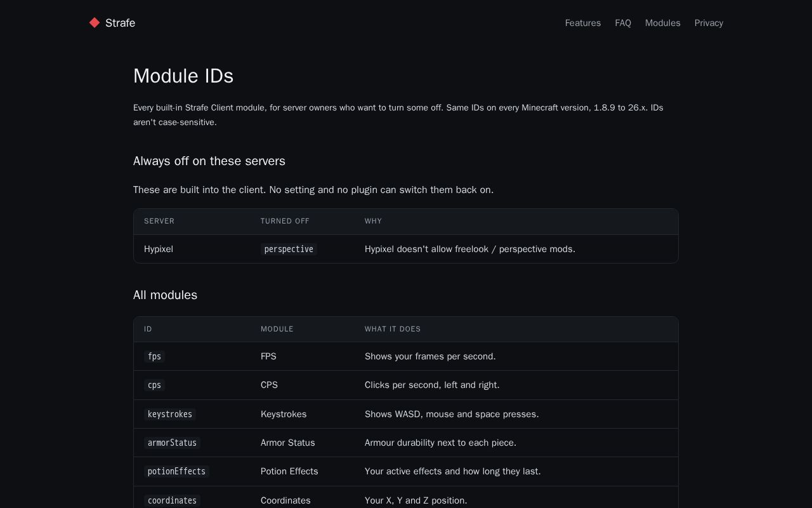The height and width of the screenshot is (508, 812).
Task: Select the Potion Effects module name
Action: (x=289, y=471)
